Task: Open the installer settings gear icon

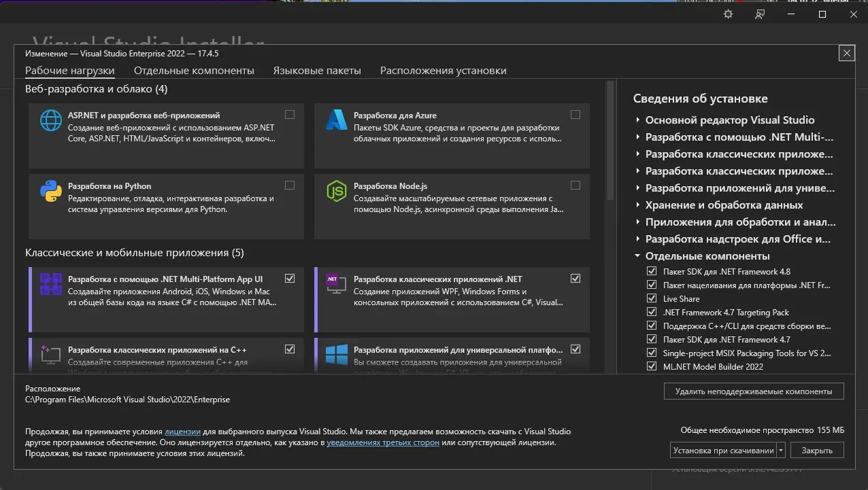Action: coord(727,14)
